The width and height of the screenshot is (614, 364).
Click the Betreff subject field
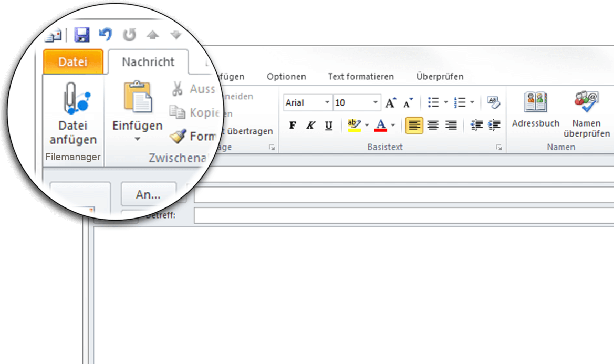pos(404,216)
